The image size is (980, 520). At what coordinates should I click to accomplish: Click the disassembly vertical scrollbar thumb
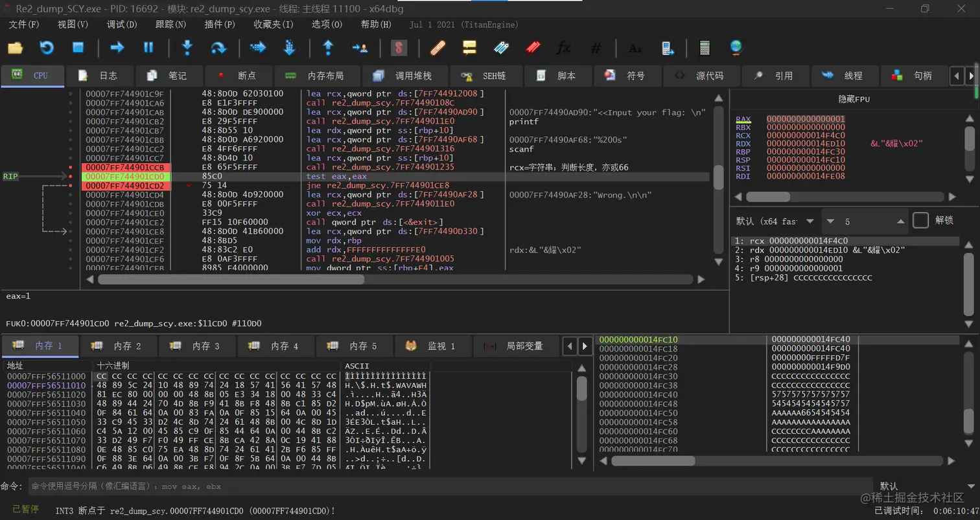pos(718,176)
